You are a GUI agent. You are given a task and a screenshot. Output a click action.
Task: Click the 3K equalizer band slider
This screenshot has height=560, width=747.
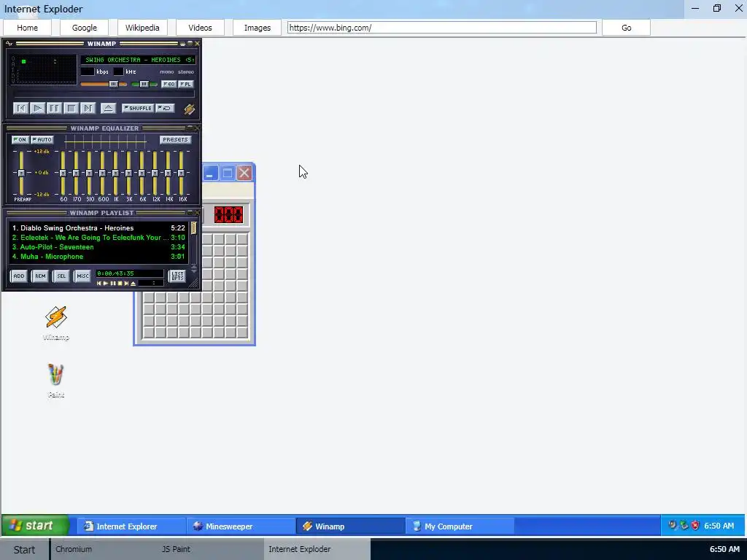tap(128, 173)
